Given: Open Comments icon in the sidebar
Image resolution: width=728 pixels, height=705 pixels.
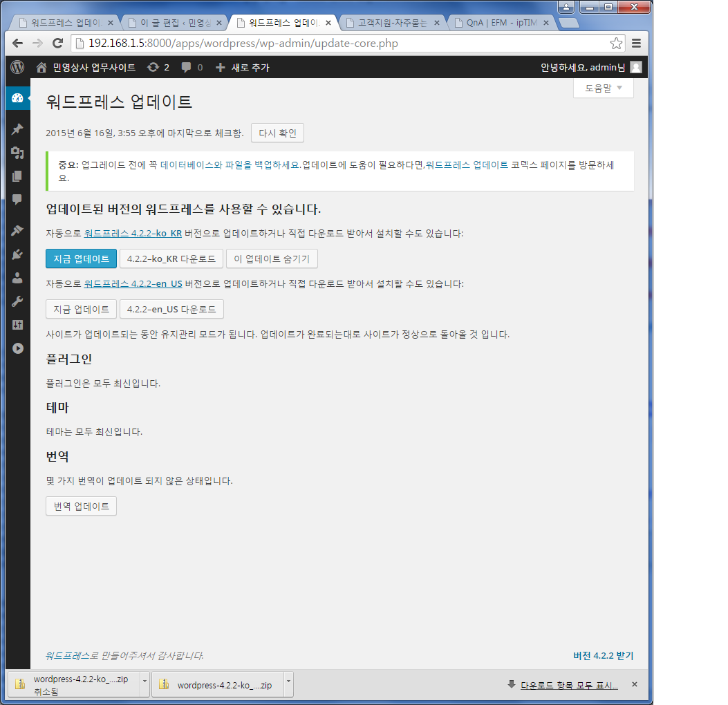Looking at the screenshot, I should [x=18, y=200].
